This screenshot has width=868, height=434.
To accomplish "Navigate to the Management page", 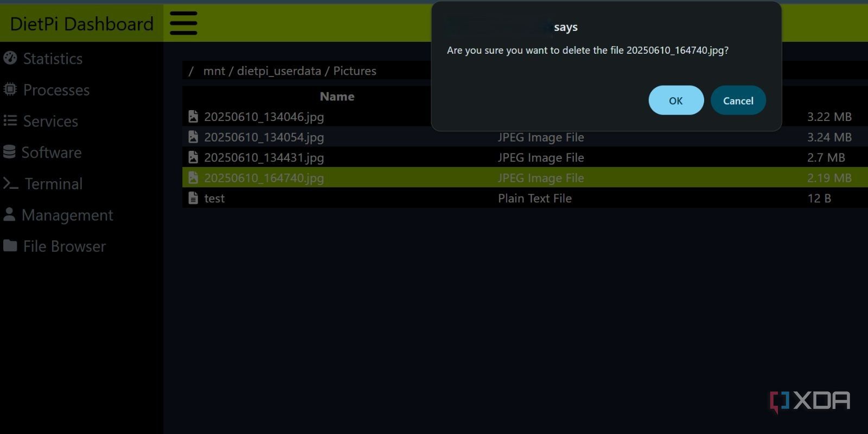I will click(67, 215).
